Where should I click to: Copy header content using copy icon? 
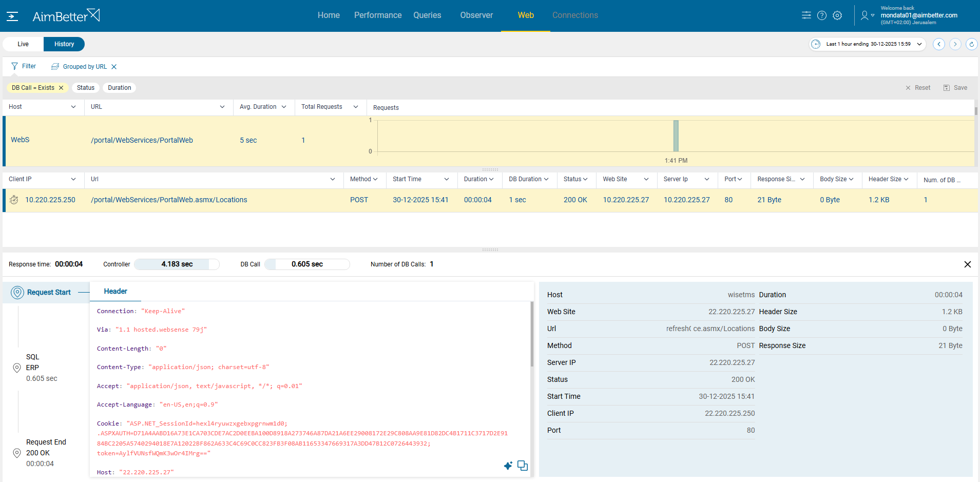click(x=523, y=466)
